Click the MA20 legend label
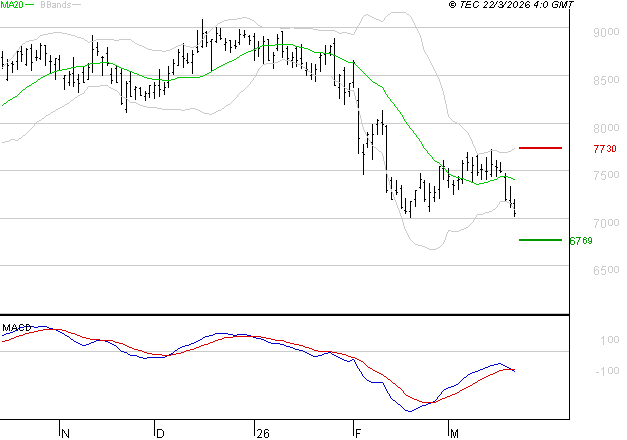627x440 pixels. [x=11, y=5]
